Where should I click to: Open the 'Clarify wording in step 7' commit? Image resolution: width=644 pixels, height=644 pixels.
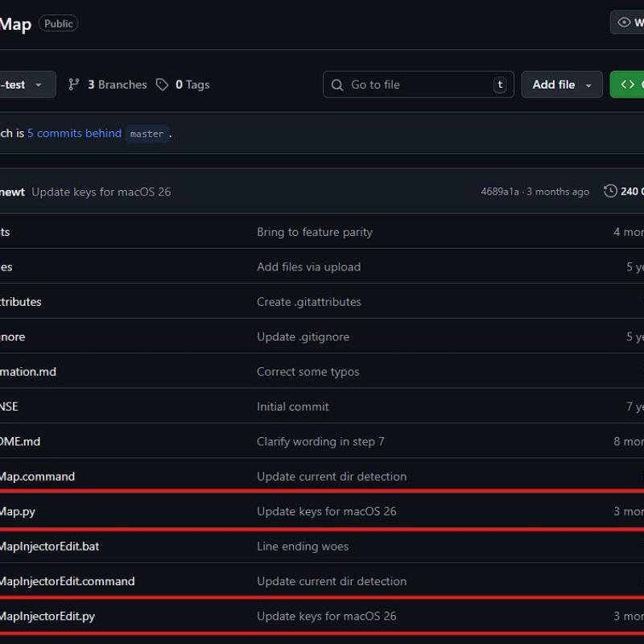(320, 441)
